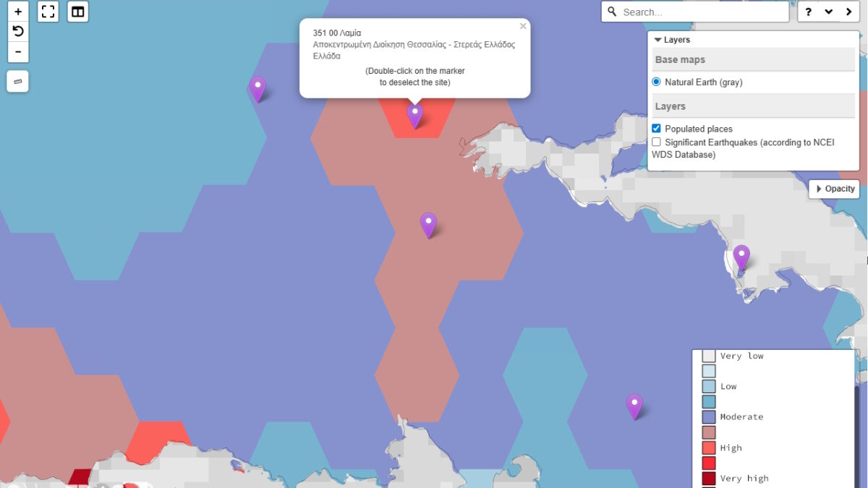Reset the map view with the undo arrow

pyautogui.click(x=18, y=31)
